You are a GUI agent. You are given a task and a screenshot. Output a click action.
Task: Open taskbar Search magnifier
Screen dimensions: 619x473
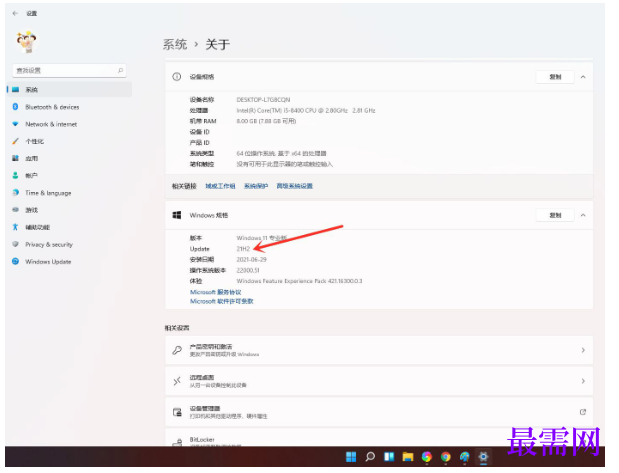click(370, 457)
